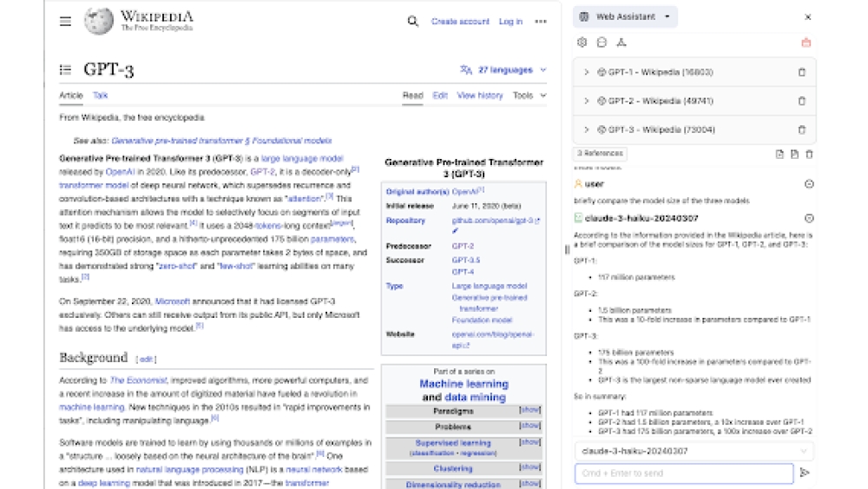868x489 pixels.
Task: Open the Machine learning series link
Action: [x=464, y=384]
